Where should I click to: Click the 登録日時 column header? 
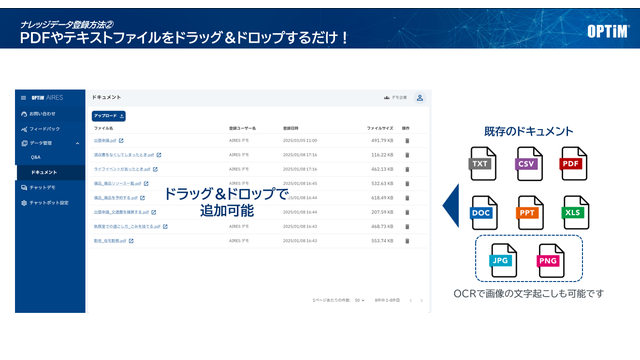pyautogui.click(x=291, y=128)
